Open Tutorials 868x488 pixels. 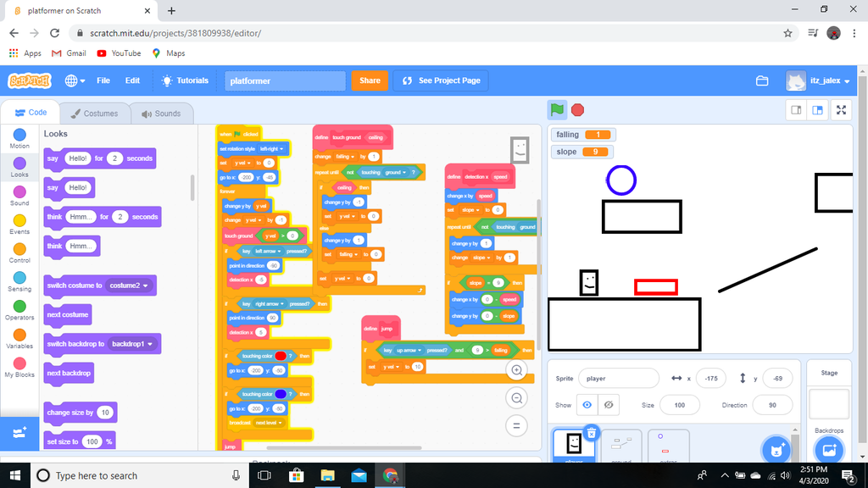pyautogui.click(x=184, y=80)
